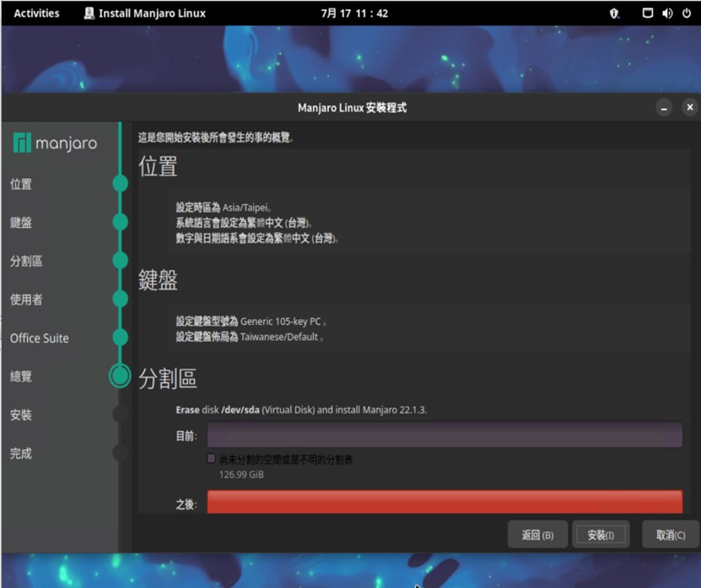Screen dimensions: 701x588
Task: Click the 鍵盤 section heading
Action: pos(158,280)
